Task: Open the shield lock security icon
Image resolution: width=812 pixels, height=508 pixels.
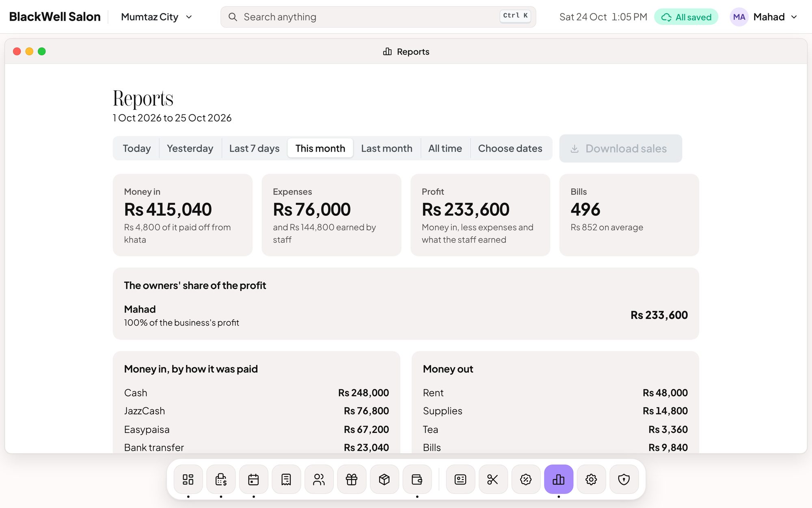Action: point(624,479)
